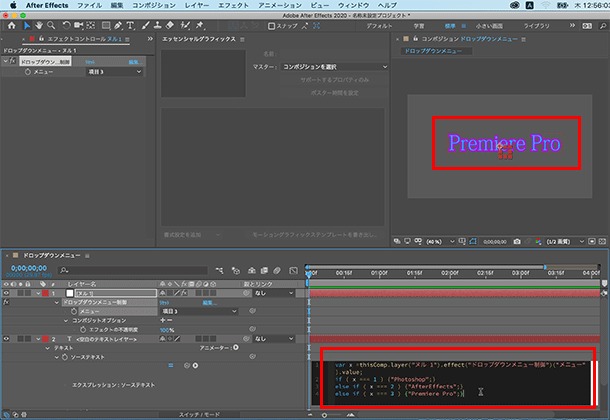Open the Master composition select dropdown
The width and height of the screenshot is (610, 420).
pos(335,67)
